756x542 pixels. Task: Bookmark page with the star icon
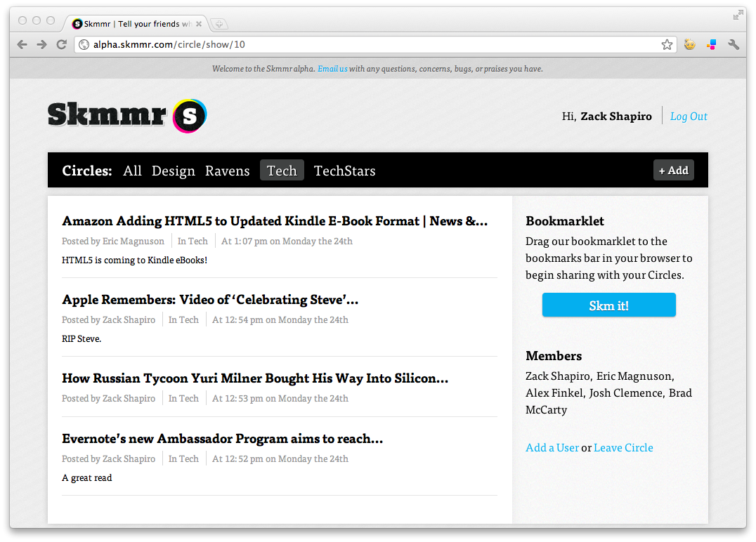coord(667,45)
